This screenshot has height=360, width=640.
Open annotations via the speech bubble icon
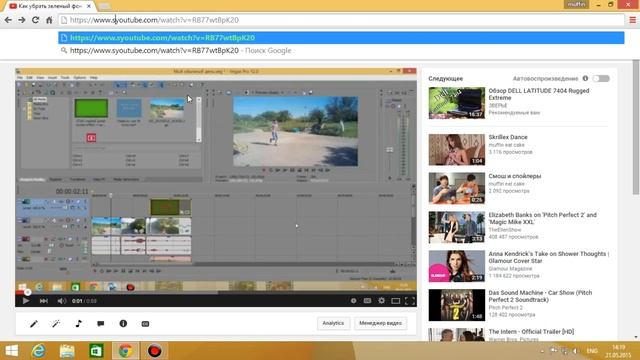pyautogui.click(x=101, y=324)
